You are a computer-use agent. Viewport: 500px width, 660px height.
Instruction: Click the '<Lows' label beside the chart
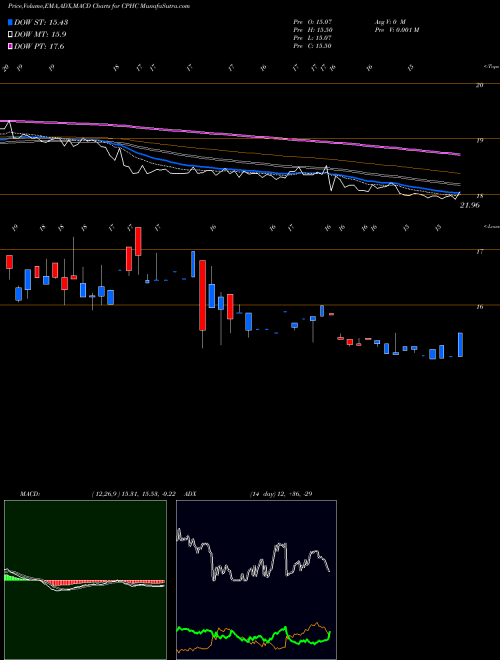pyautogui.click(x=491, y=226)
